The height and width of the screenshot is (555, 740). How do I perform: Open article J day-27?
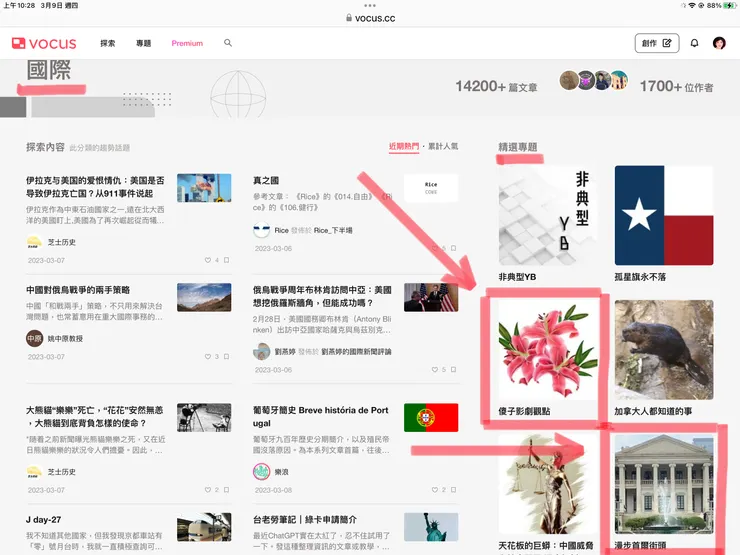point(43,519)
